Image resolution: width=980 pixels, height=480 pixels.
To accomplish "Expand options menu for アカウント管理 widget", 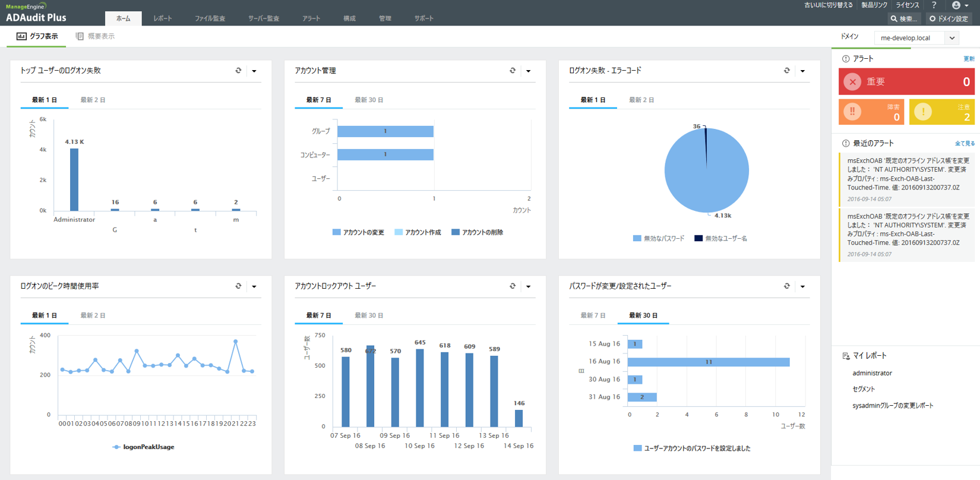I will coord(529,71).
